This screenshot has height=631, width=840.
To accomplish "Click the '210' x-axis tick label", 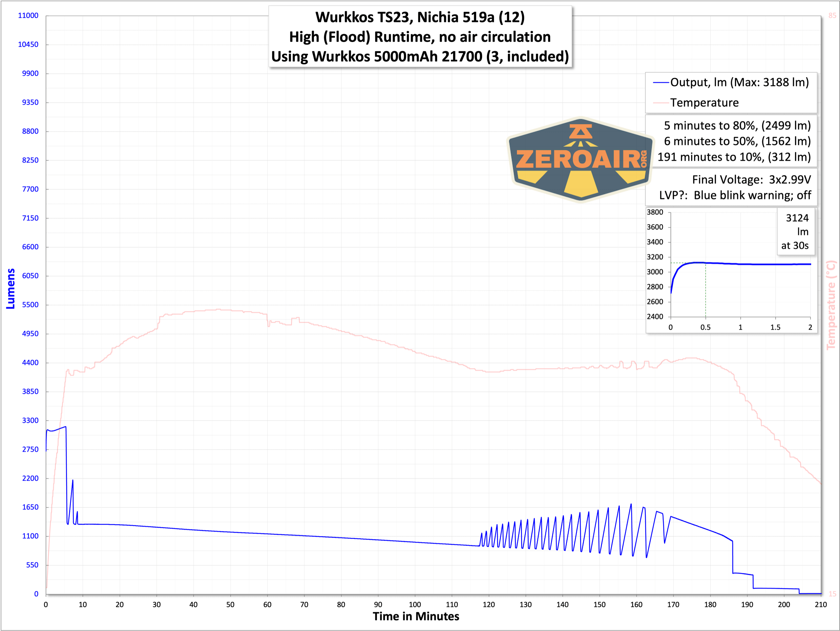I will (x=821, y=604).
